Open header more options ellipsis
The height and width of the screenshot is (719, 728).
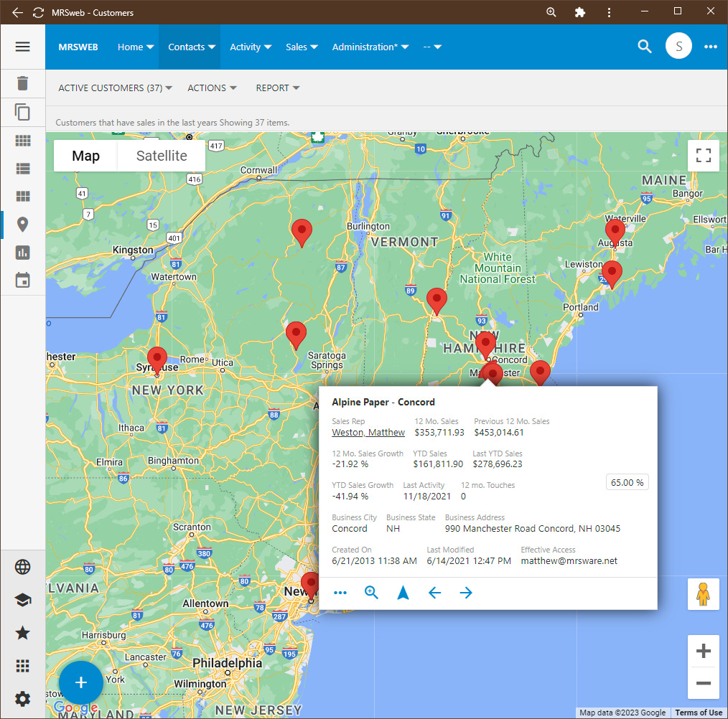[x=710, y=47]
